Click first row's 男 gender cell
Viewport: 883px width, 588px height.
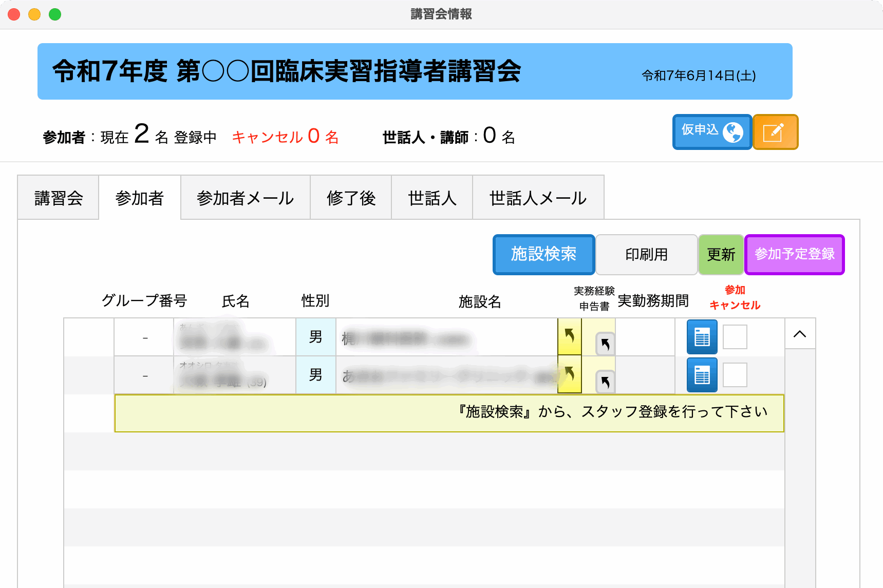(x=315, y=337)
